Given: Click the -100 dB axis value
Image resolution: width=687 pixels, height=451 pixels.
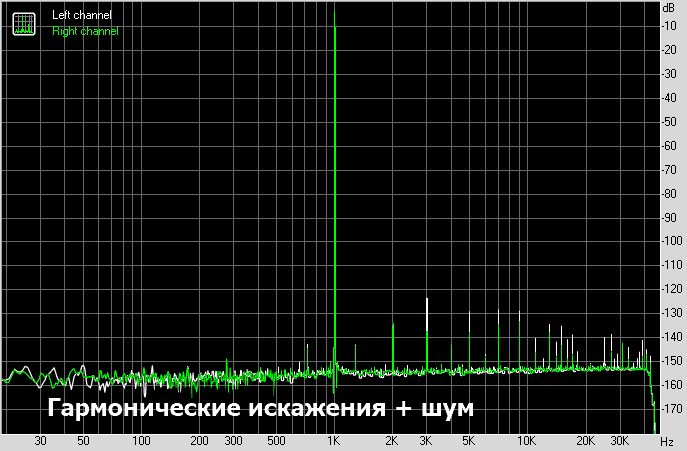Looking at the screenshot, I should (x=672, y=241).
